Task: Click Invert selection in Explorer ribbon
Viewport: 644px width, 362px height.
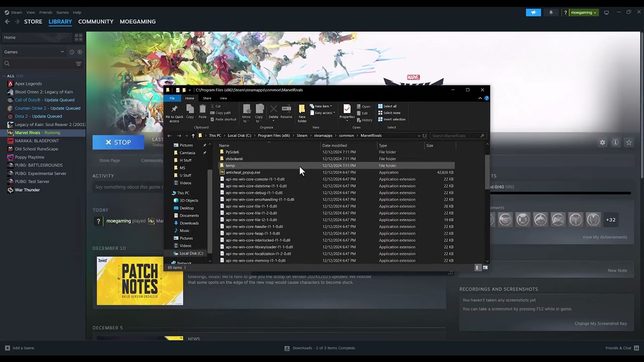Action: tap(391, 119)
